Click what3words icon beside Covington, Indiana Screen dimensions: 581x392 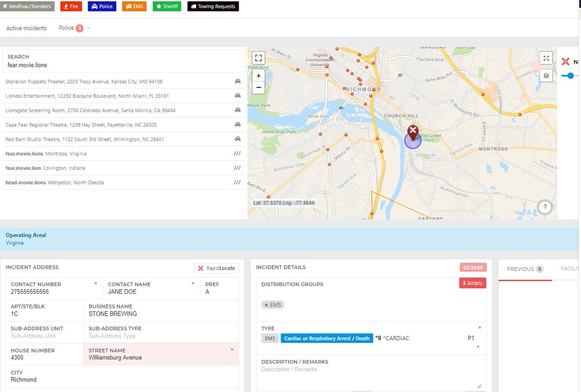[237, 168]
